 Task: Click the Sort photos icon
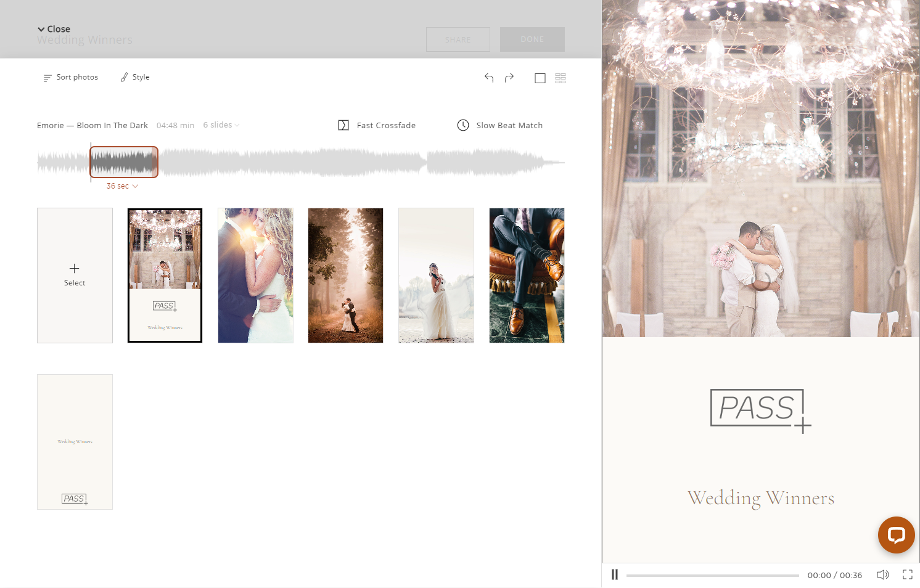47,78
